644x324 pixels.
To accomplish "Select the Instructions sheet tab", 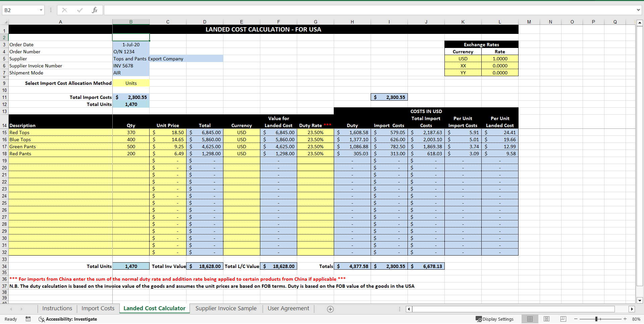I will [x=57, y=308].
